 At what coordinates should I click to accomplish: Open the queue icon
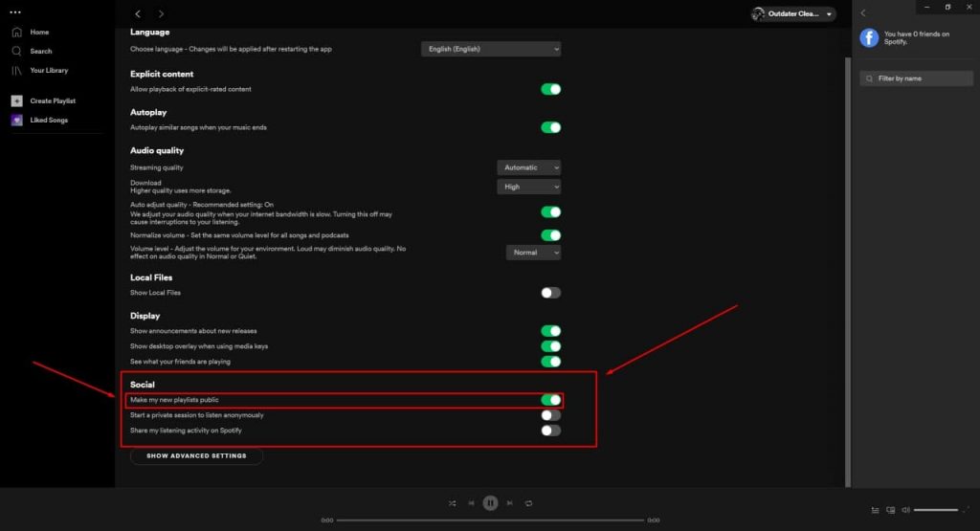(875, 510)
